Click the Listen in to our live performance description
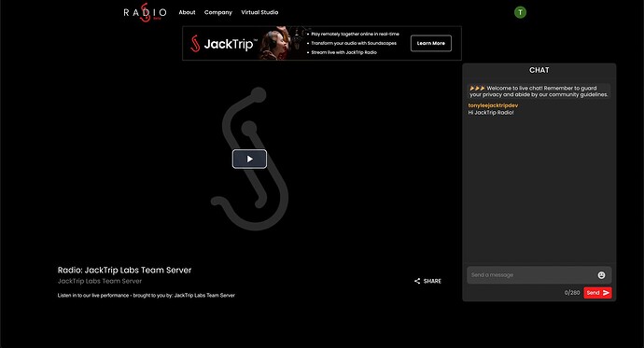The width and height of the screenshot is (644, 348). point(147,295)
